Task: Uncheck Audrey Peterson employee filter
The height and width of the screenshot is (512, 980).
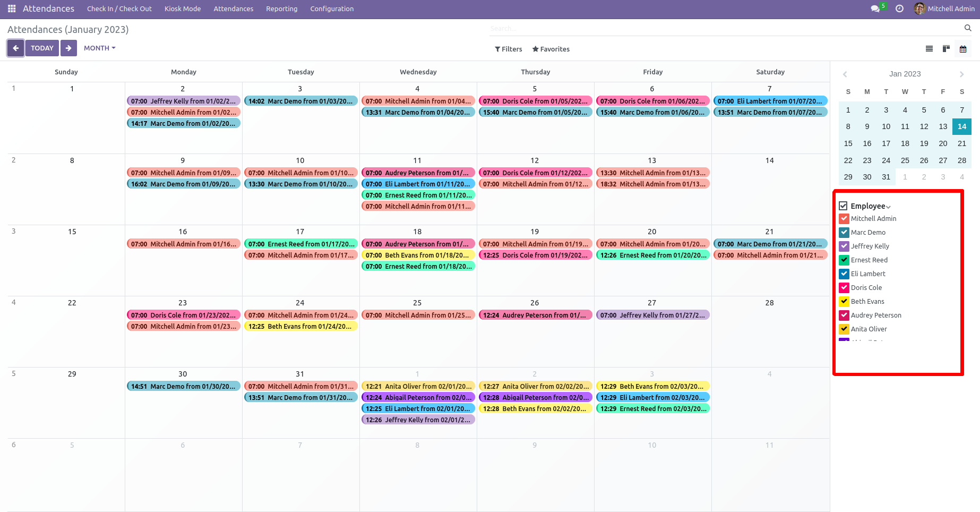Action: (x=844, y=315)
